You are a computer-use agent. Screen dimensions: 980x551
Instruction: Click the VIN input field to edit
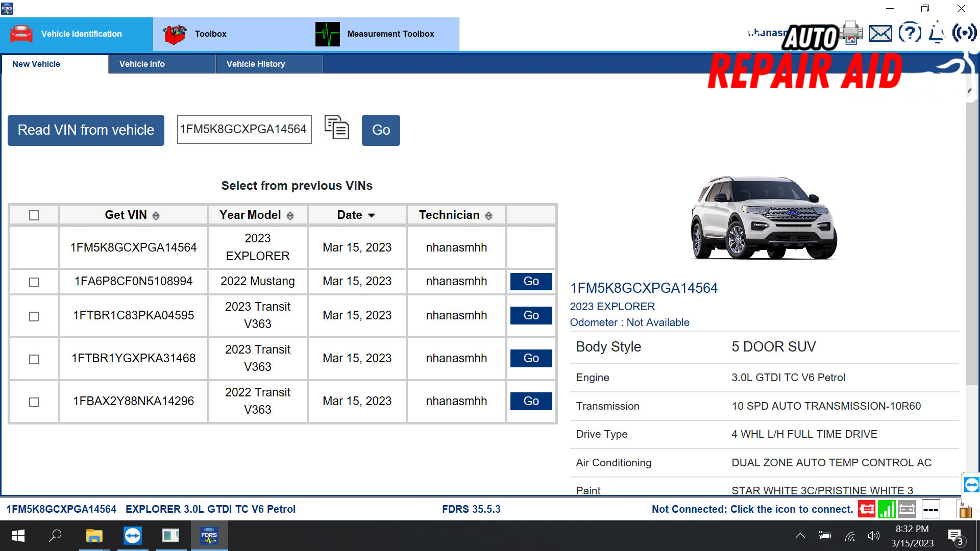[x=244, y=130]
